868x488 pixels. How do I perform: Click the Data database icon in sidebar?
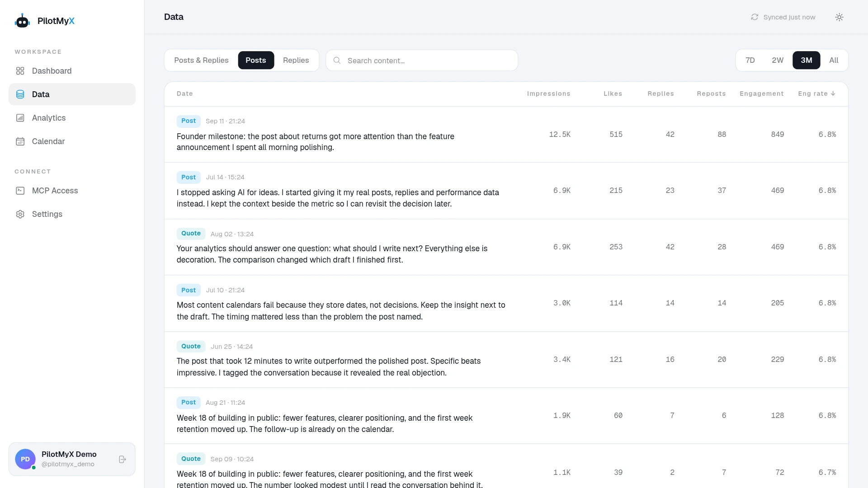(20, 94)
